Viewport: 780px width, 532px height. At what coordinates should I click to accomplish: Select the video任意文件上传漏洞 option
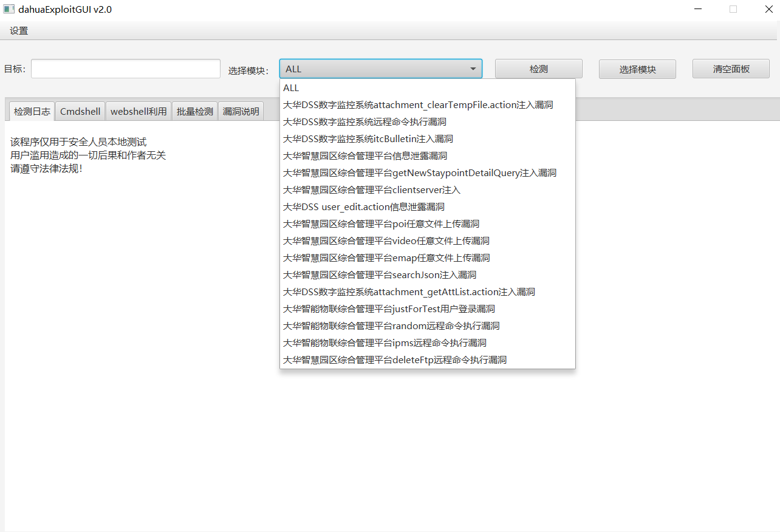click(428, 241)
